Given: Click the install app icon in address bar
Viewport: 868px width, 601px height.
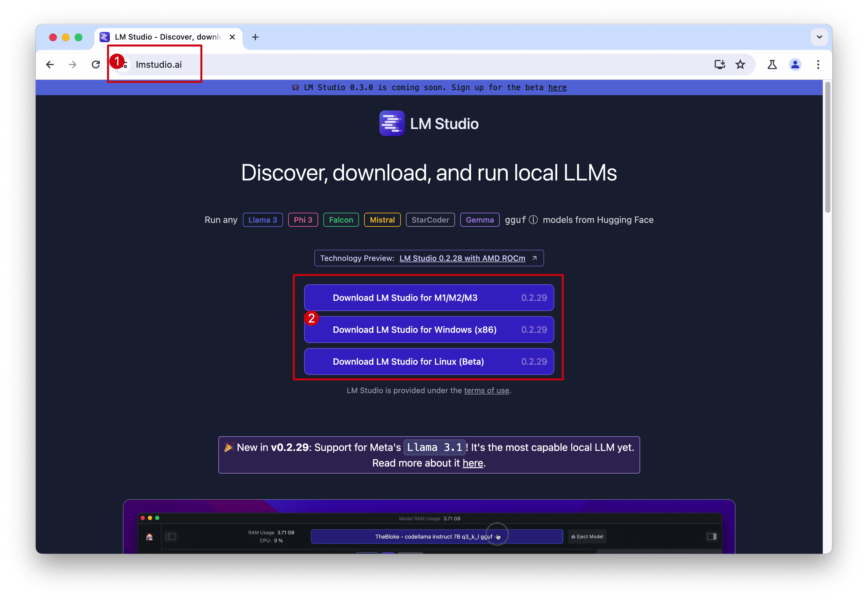Looking at the screenshot, I should (x=719, y=65).
